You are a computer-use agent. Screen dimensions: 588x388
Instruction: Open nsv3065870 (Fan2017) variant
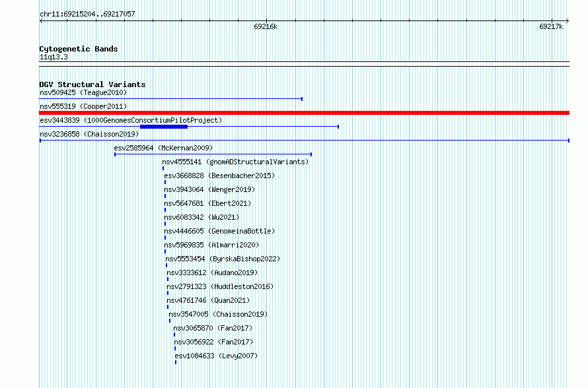coord(213,328)
